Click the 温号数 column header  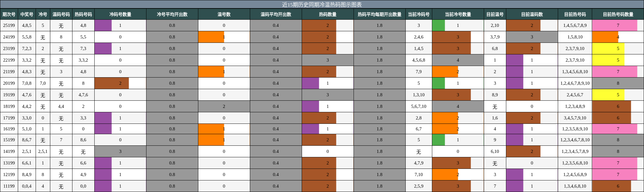[224, 14]
